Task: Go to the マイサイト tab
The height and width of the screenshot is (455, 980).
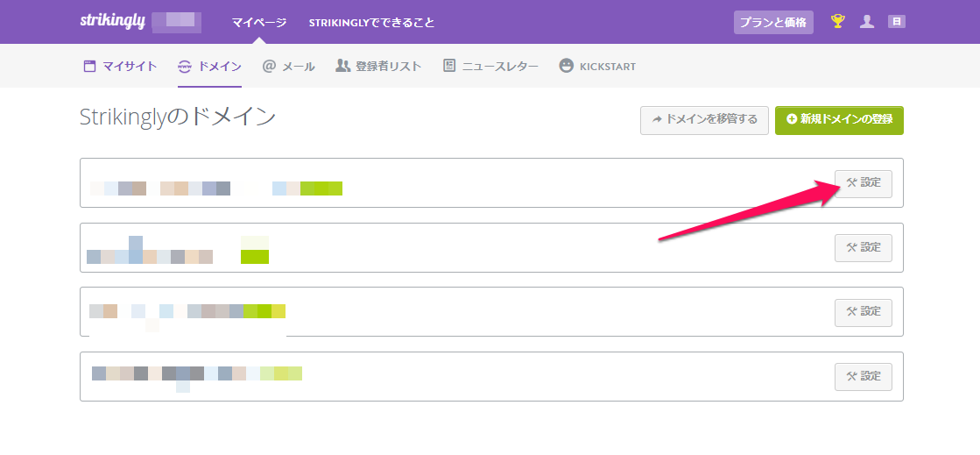Action: (120, 66)
